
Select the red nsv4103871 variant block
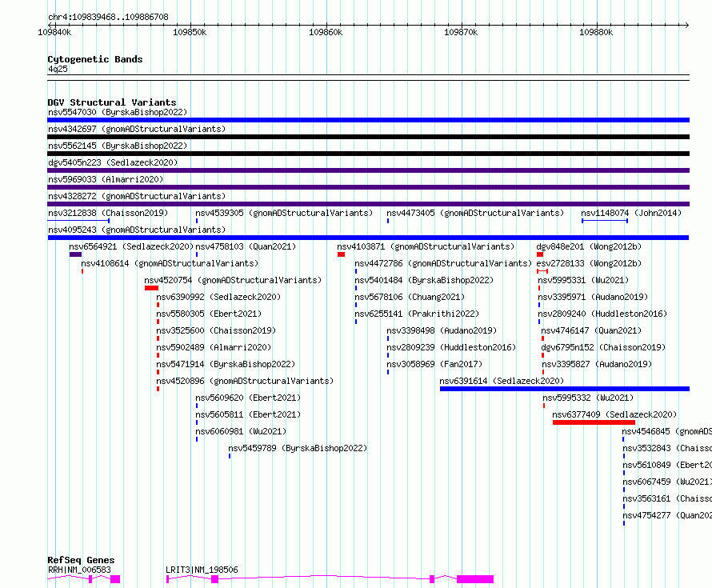341,254
